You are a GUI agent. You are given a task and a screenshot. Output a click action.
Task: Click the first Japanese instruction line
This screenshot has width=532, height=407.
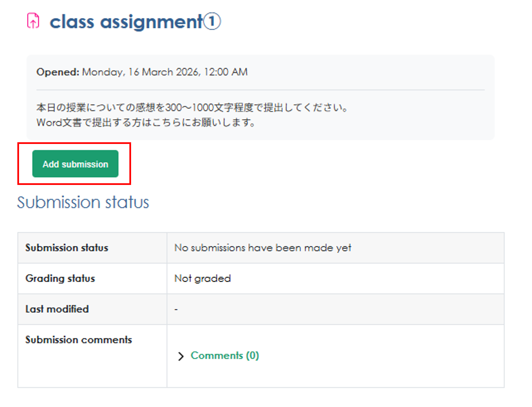(192, 107)
